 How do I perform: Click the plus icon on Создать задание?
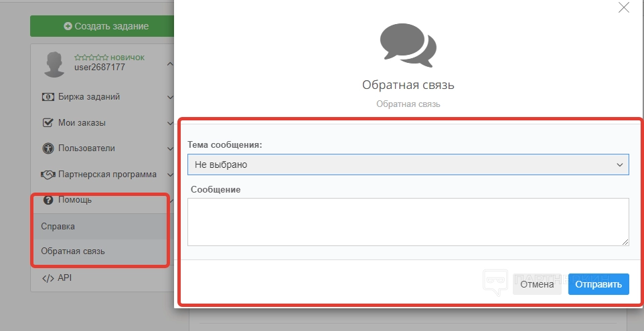(x=68, y=26)
